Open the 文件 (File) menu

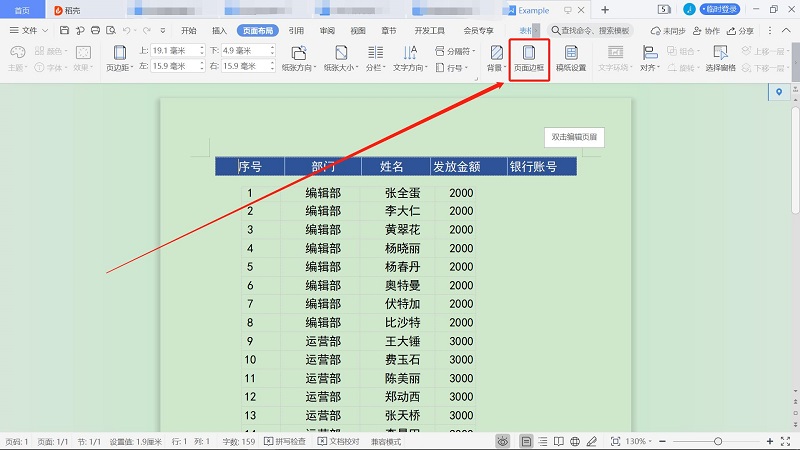coord(29,31)
